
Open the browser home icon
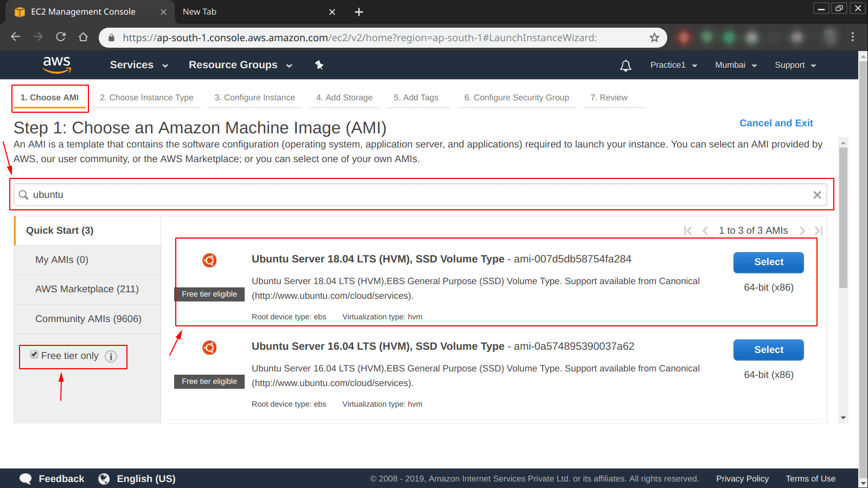click(83, 37)
